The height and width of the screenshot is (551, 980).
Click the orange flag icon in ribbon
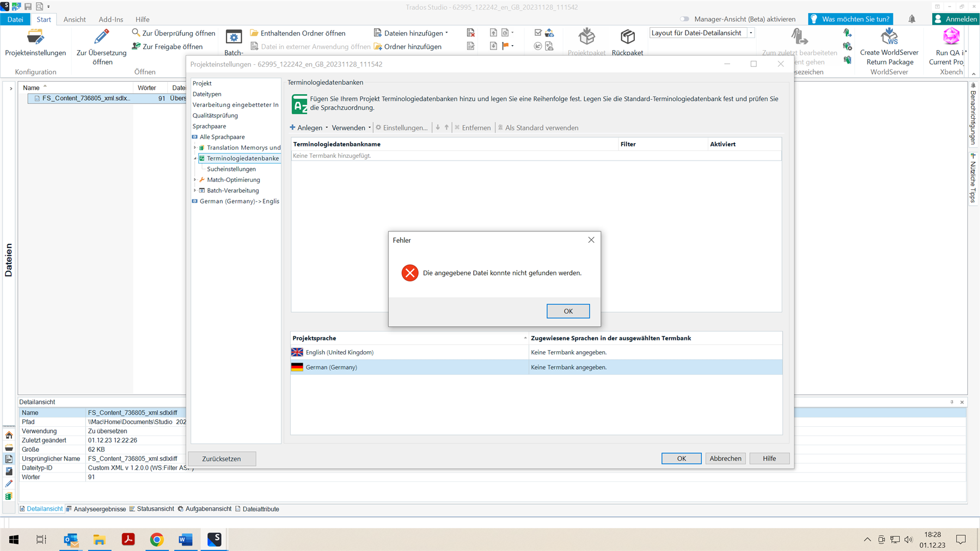506,46
